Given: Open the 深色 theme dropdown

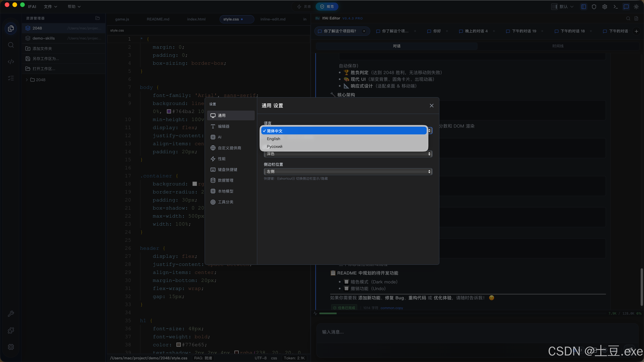Looking at the screenshot, I should click(348, 154).
